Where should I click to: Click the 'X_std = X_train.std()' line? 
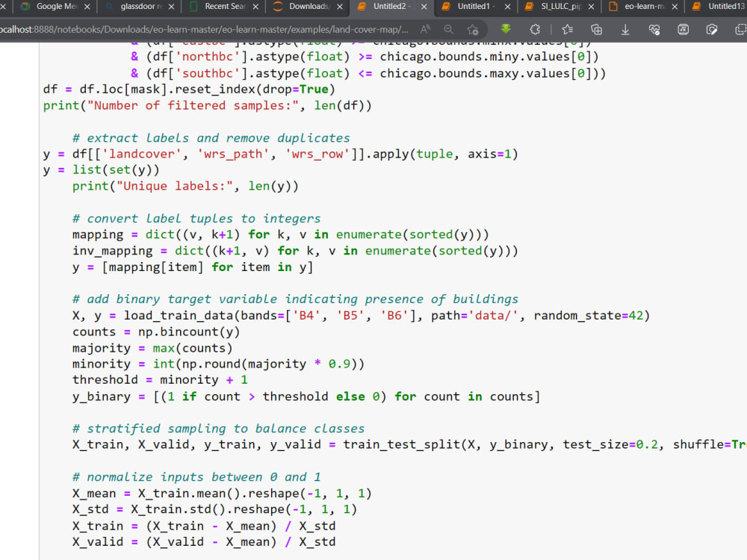(x=214, y=509)
